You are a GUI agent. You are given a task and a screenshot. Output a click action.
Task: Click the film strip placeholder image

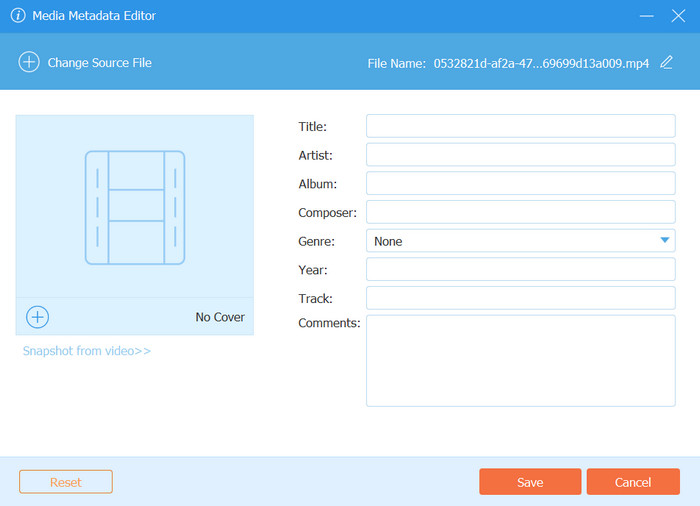(x=135, y=207)
